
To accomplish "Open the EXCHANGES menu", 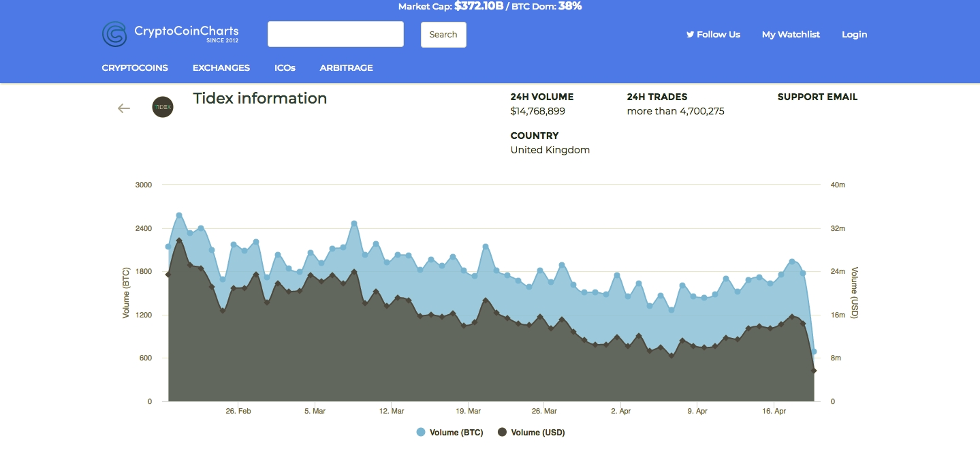I will pos(221,67).
